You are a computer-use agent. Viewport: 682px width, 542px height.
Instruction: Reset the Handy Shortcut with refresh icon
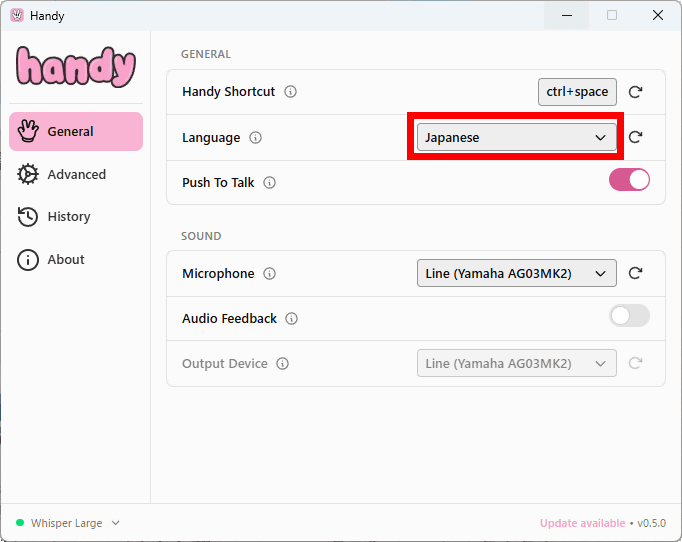click(635, 92)
